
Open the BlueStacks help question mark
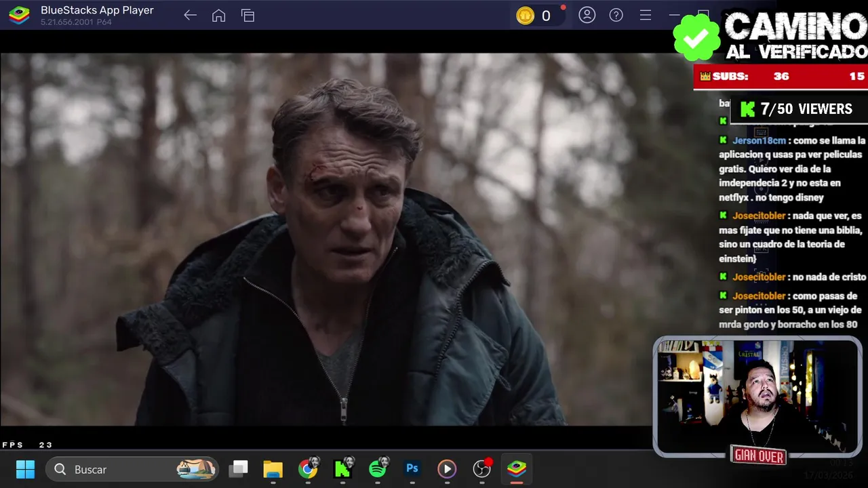click(x=616, y=15)
